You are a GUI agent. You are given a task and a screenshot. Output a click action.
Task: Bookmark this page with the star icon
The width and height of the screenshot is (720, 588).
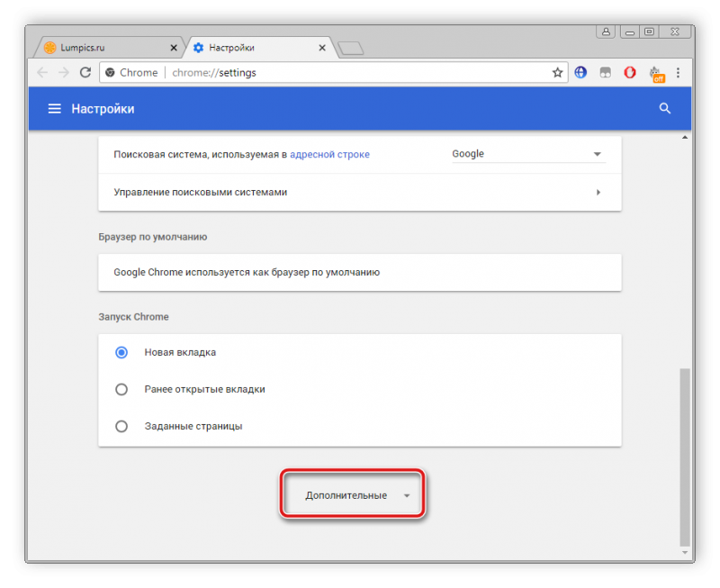tap(557, 73)
